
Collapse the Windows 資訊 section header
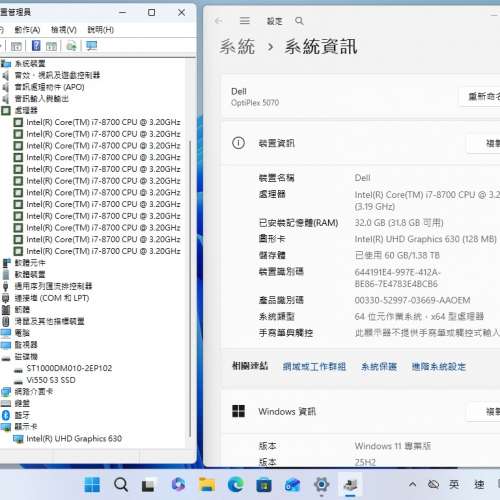coord(361,412)
